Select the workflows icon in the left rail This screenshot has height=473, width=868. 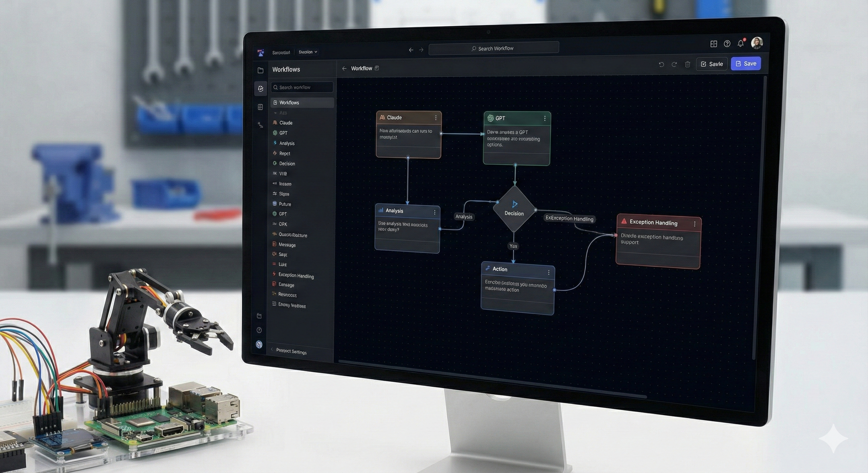(260, 89)
